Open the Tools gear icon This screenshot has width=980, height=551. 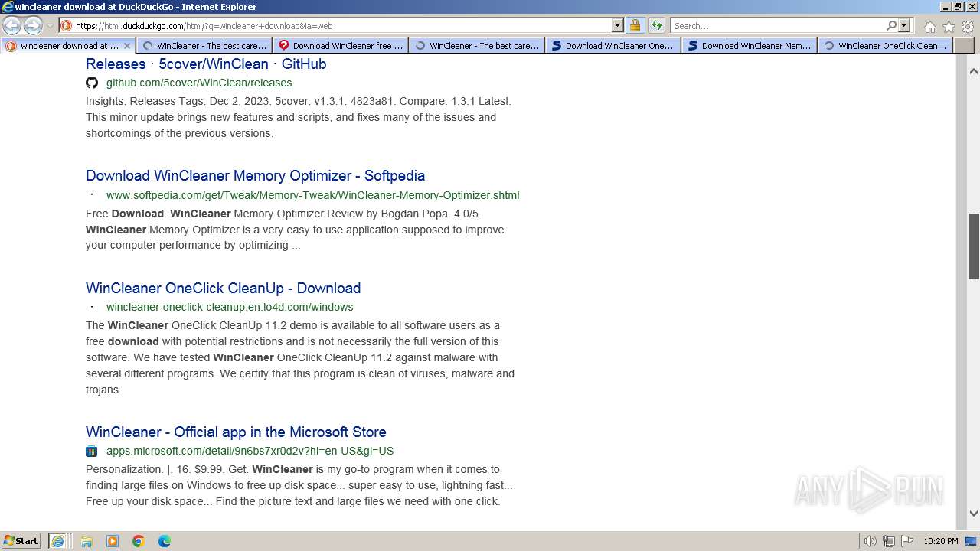point(967,26)
